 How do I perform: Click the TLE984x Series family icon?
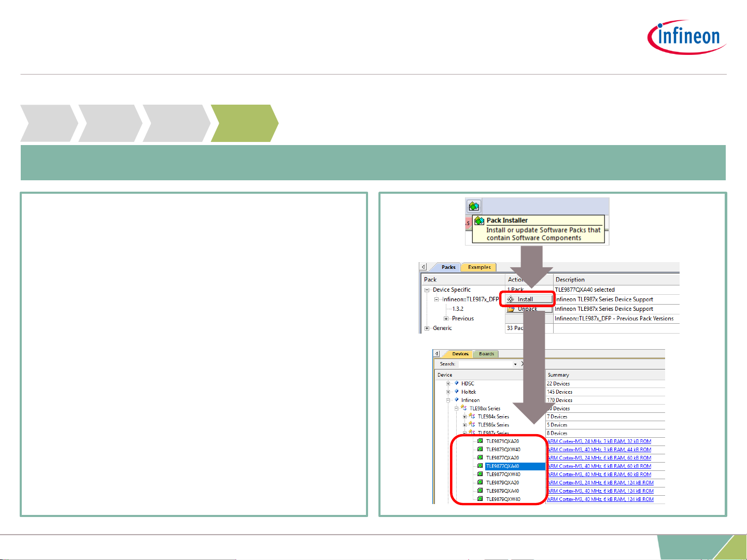[472, 417]
